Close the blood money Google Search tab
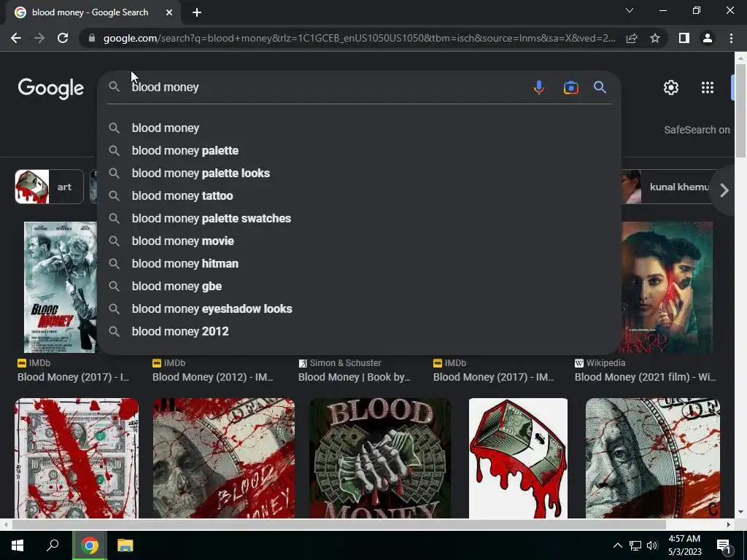This screenshot has height=560, width=747. pyautogui.click(x=169, y=13)
